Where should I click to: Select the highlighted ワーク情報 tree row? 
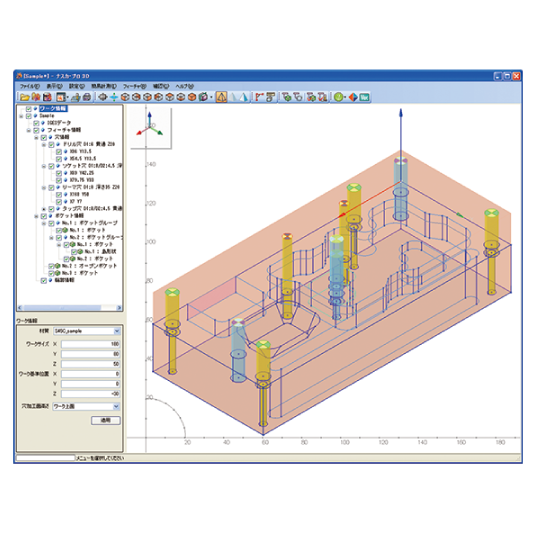pos(53,109)
